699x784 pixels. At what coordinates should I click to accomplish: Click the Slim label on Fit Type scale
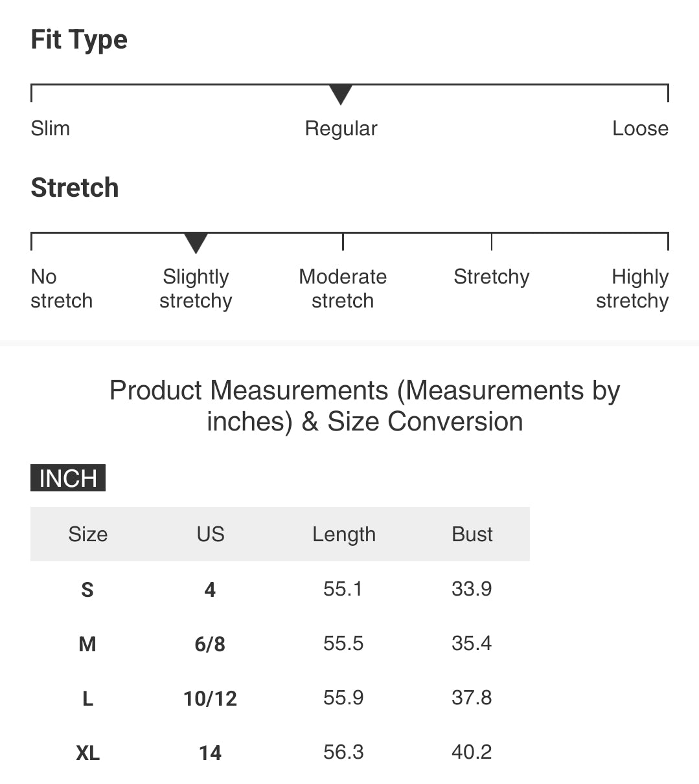click(x=51, y=128)
